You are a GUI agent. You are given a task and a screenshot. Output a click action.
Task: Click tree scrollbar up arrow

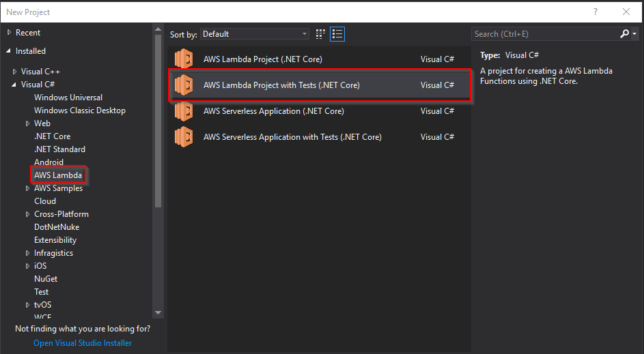pyautogui.click(x=158, y=29)
